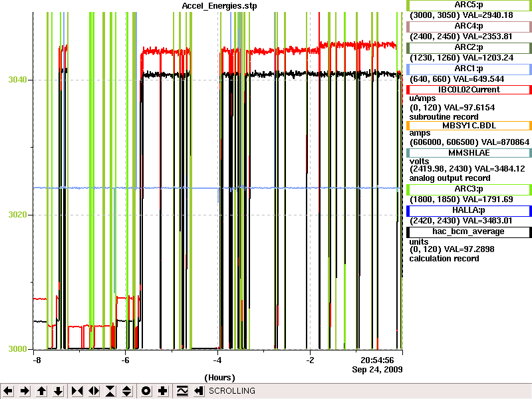Click the plus toolbar icon
Screen dimensions: 532x399
(163, 391)
